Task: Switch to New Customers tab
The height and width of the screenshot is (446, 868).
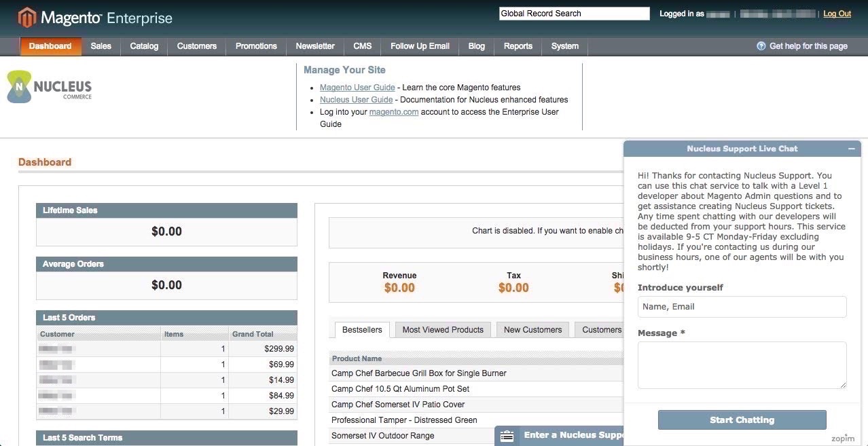Action: pyautogui.click(x=533, y=330)
